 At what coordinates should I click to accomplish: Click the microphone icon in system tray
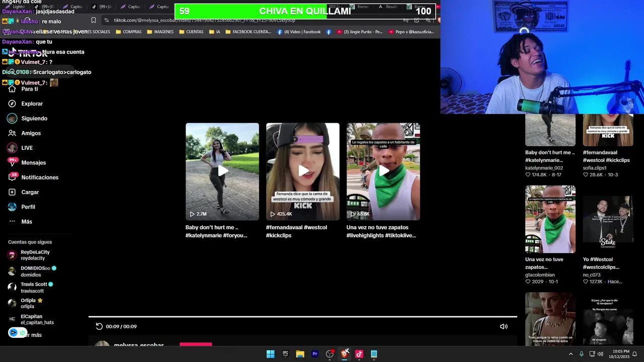tap(582, 354)
